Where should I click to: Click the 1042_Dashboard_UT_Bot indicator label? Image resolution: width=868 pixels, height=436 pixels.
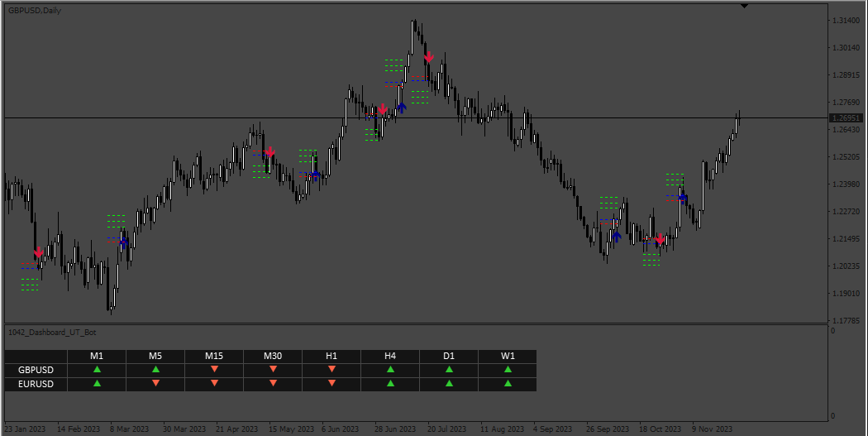52,333
